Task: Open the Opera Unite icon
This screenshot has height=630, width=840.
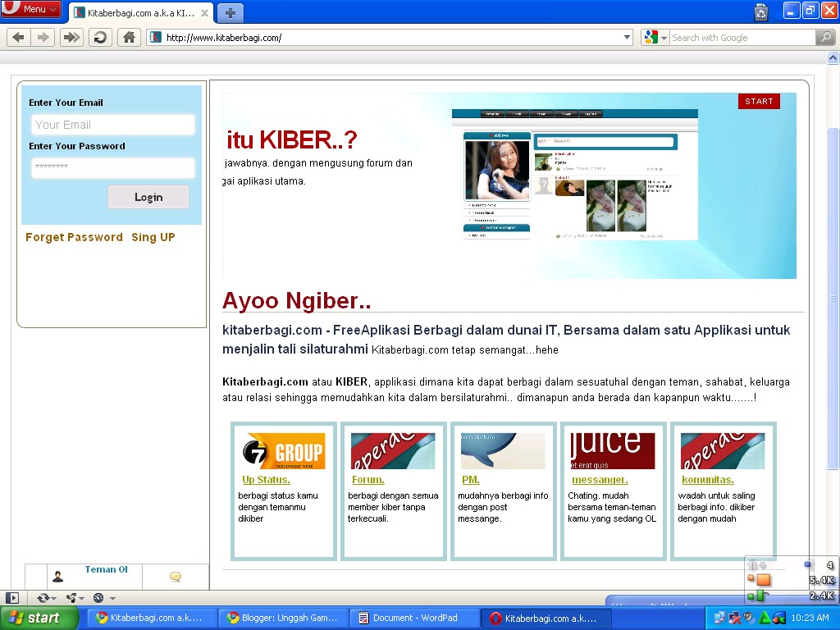Action: pos(71,598)
